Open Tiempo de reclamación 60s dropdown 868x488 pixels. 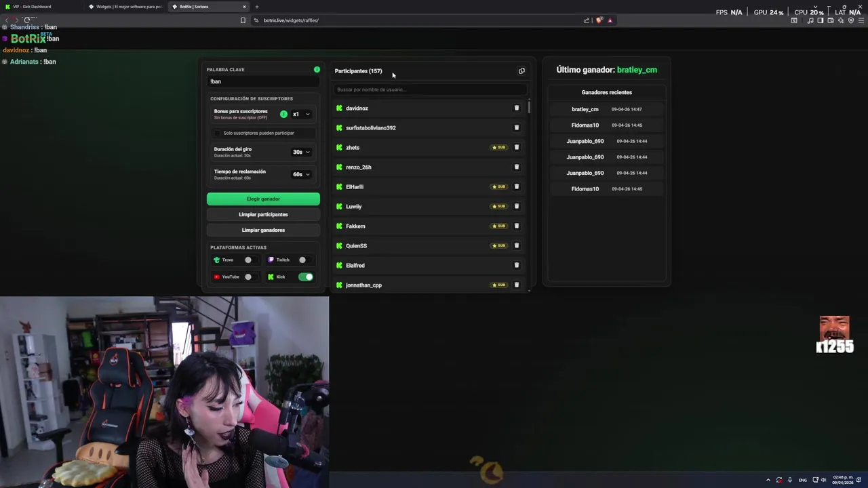click(301, 174)
